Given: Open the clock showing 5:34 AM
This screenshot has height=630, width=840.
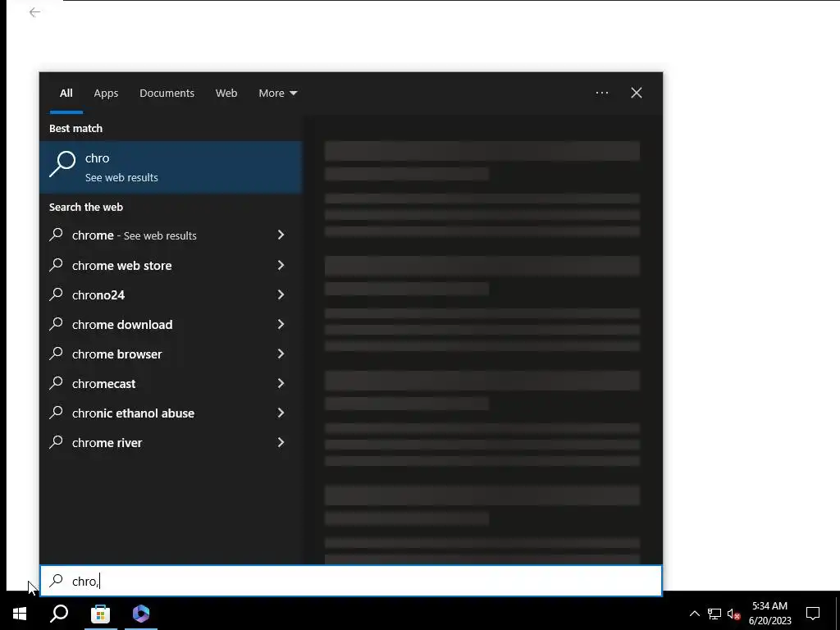Looking at the screenshot, I should coord(769,614).
